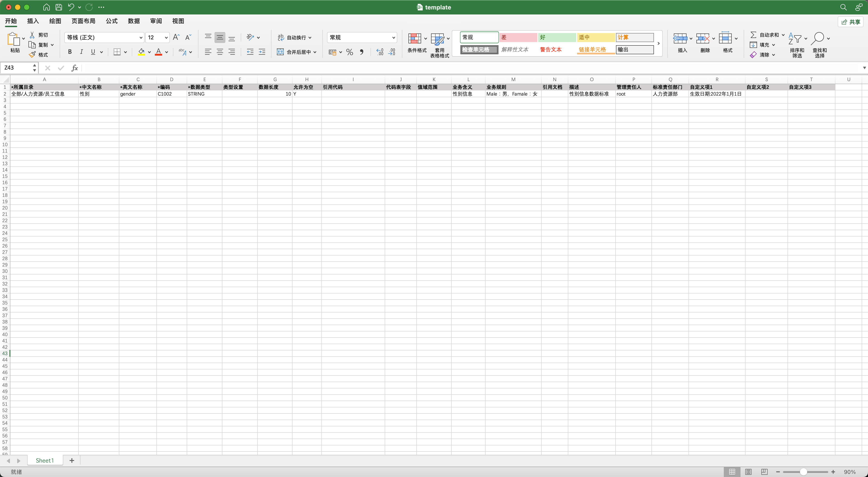Apply the 差 red cell style

coord(518,38)
